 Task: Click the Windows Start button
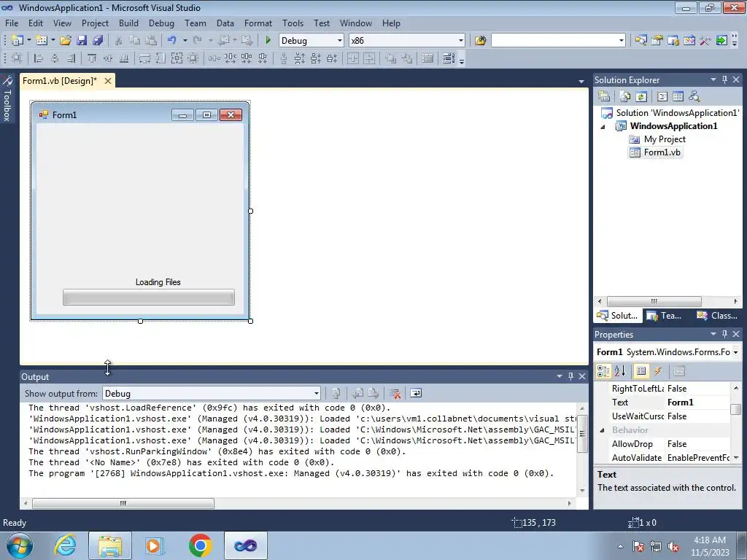pos(19,545)
